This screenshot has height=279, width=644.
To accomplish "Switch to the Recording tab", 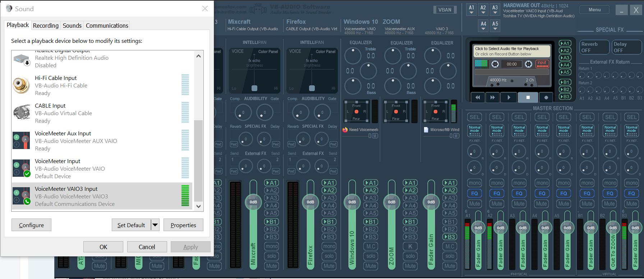I will point(46,26).
